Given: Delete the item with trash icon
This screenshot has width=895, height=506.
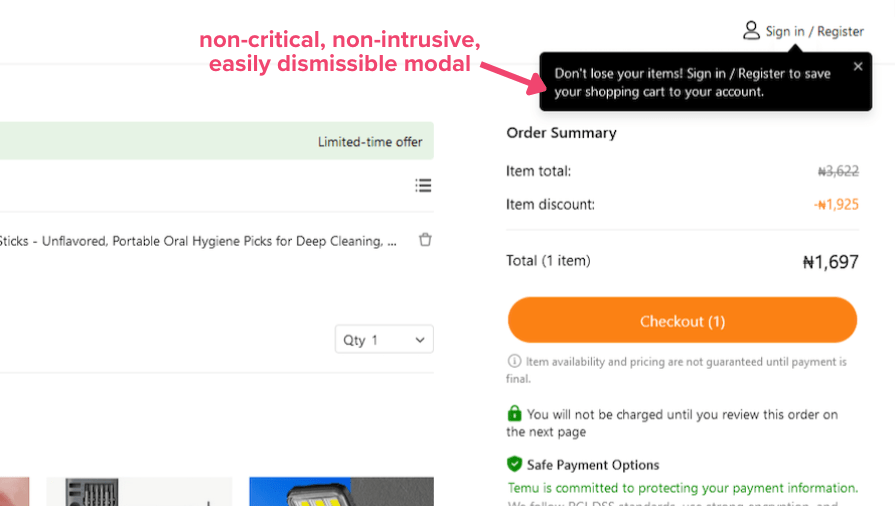Looking at the screenshot, I should pos(425,240).
